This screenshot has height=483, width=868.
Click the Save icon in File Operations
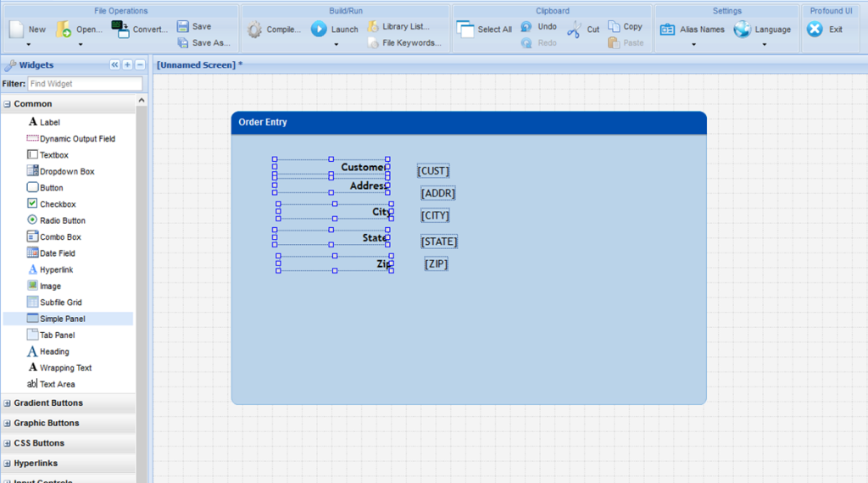point(183,26)
